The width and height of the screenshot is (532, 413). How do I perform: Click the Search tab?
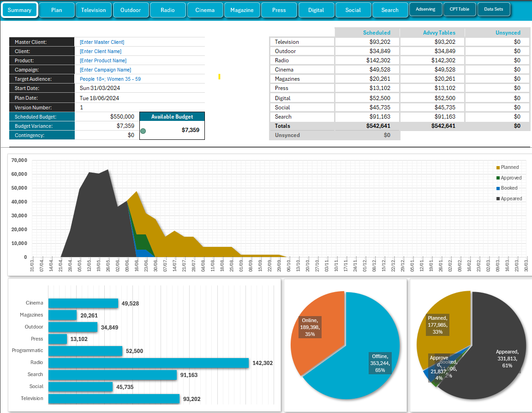pyautogui.click(x=390, y=10)
